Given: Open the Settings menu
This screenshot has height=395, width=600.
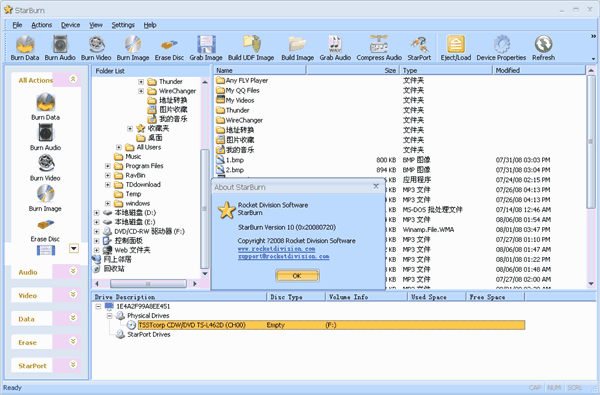Looking at the screenshot, I should click(123, 25).
